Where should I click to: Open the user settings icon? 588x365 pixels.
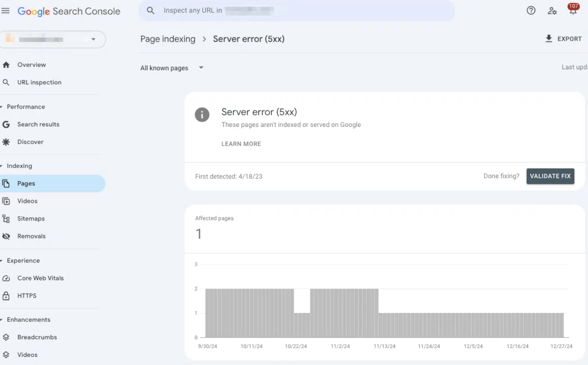click(x=552, y=11)
